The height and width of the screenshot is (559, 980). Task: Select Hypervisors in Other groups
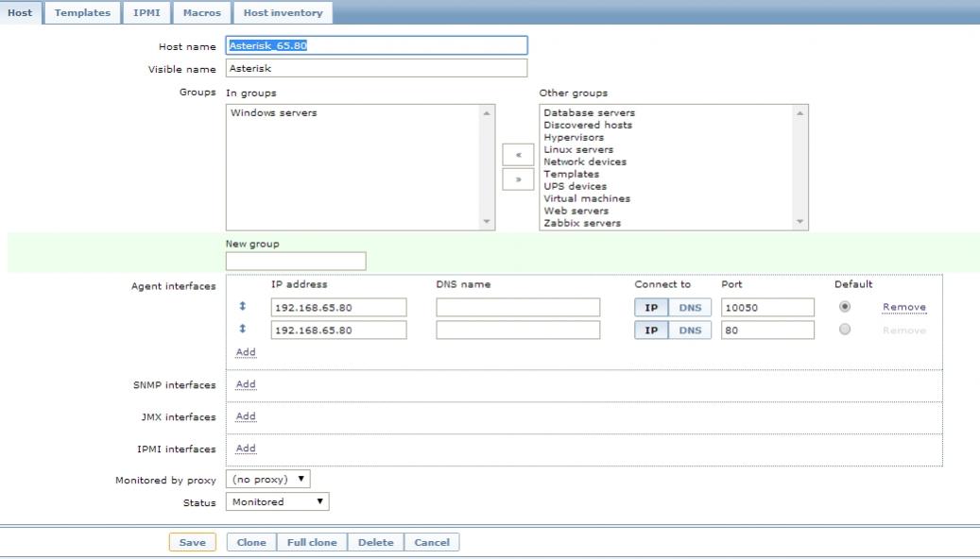[574, 138]
